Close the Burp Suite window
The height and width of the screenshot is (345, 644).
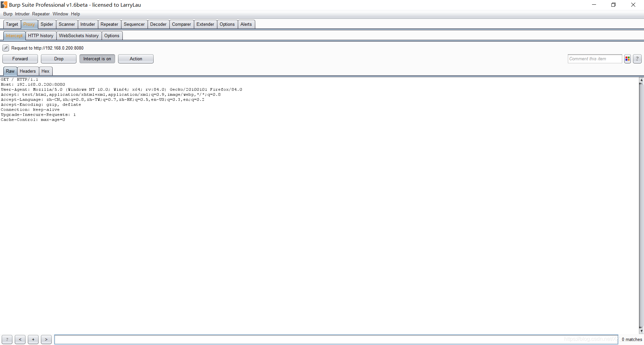(x=633, y=5)
